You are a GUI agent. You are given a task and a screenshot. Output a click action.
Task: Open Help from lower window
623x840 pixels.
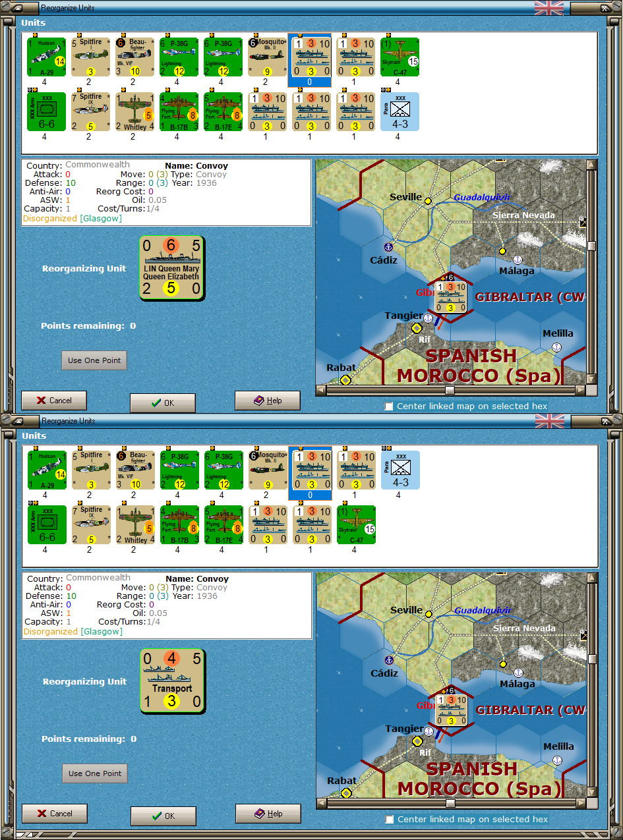click(x=268, y=813)
